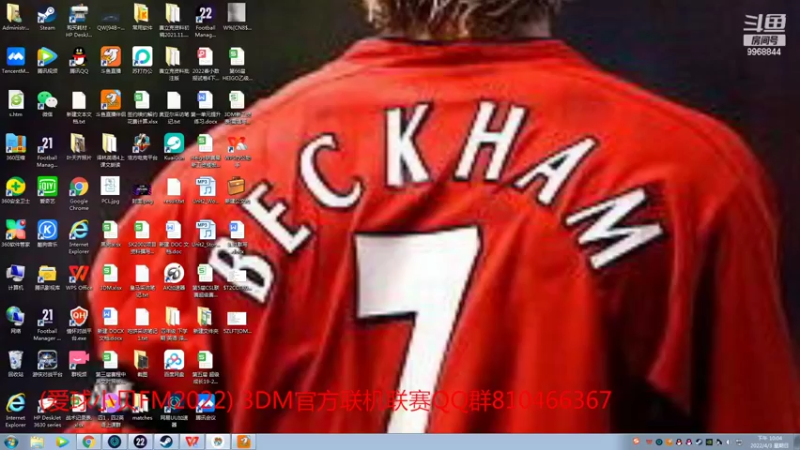Open the Administrator folder icon

point(15,17)
